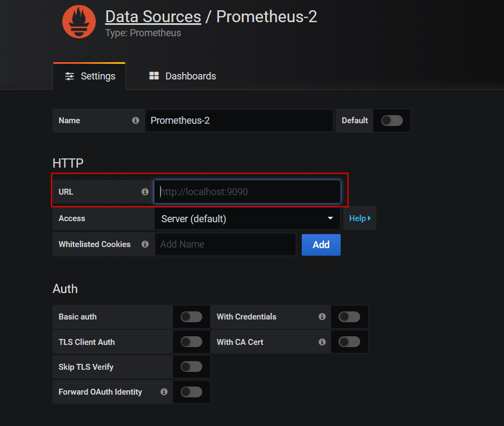Click the With Credentials info icon
Viewport: 504px width, 426px height.
(322, 317)
